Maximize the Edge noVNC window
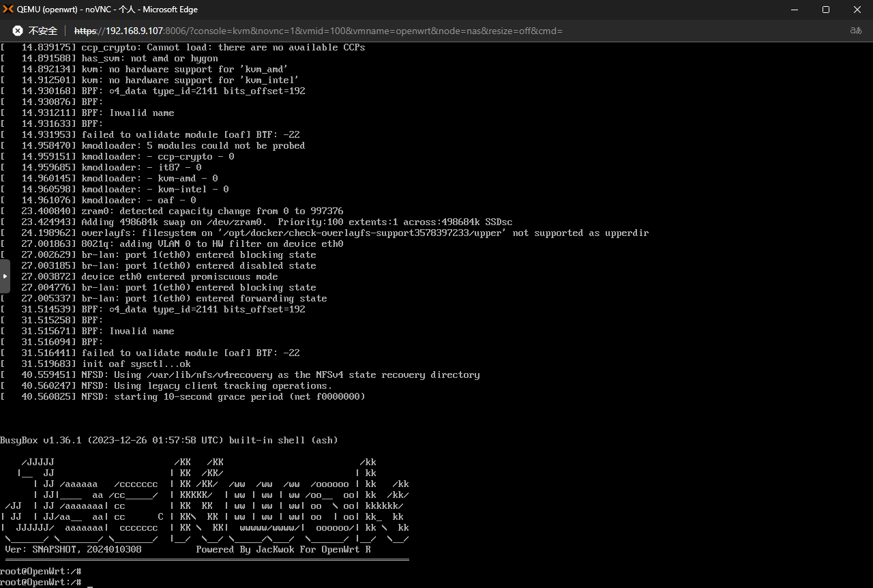 (825, 10)
